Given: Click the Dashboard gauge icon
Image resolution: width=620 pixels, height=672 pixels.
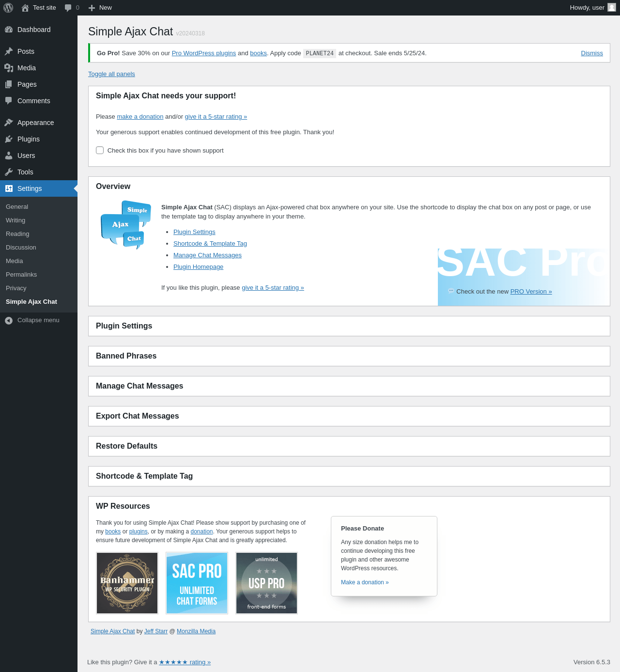Looking at the screenshot, I should pyautogui.click(x=9, y=30).
